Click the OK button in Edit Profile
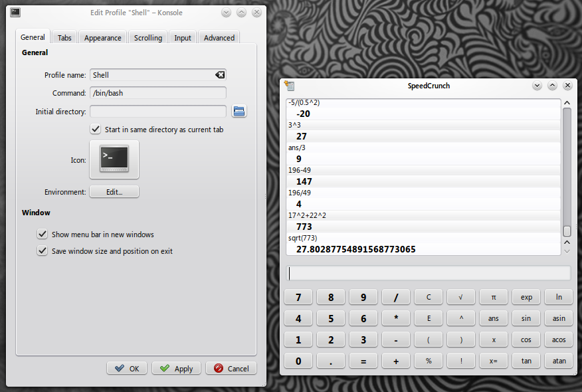This screenshot has width=582, height=392. (127, 368)
